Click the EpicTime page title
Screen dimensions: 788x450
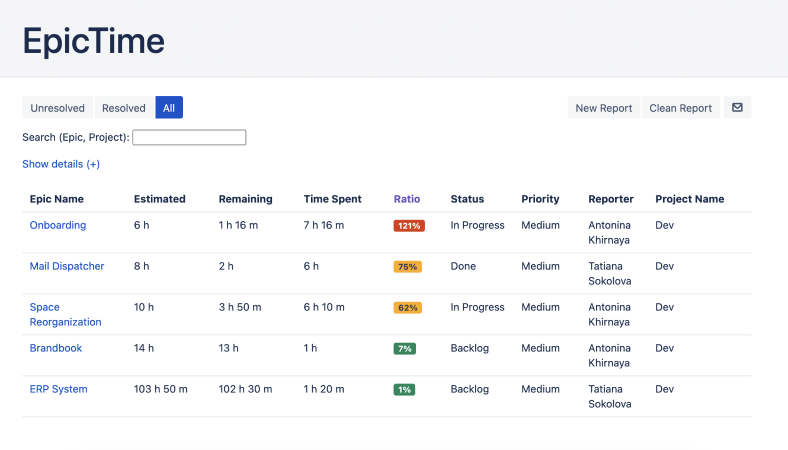[93, 41]
